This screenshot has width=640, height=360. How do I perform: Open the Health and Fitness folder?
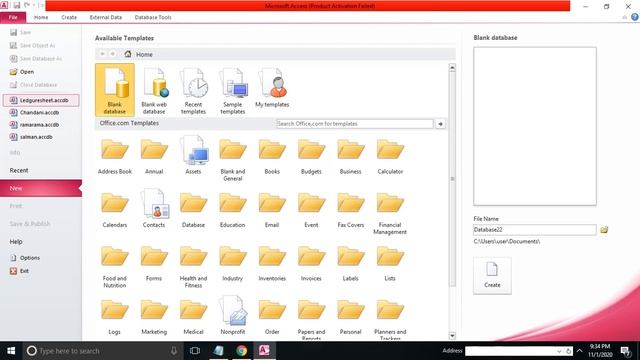tap(193, 267)
